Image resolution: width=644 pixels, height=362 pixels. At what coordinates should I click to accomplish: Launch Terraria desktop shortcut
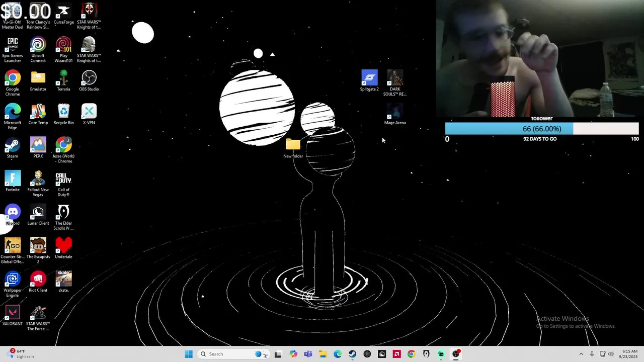coord(63,81)
